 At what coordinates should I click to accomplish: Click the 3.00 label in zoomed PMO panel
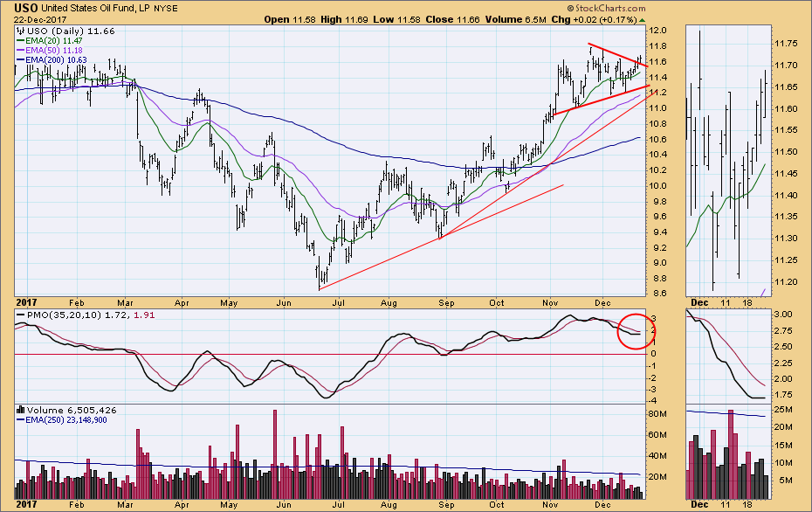click(784, 315)
